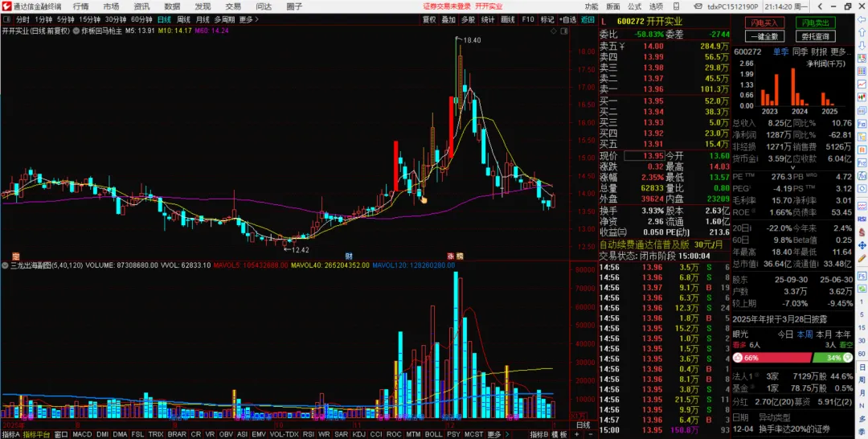Open the mail envelope icon
This screenshot has width=868, height=439.
tap(698, 6)
